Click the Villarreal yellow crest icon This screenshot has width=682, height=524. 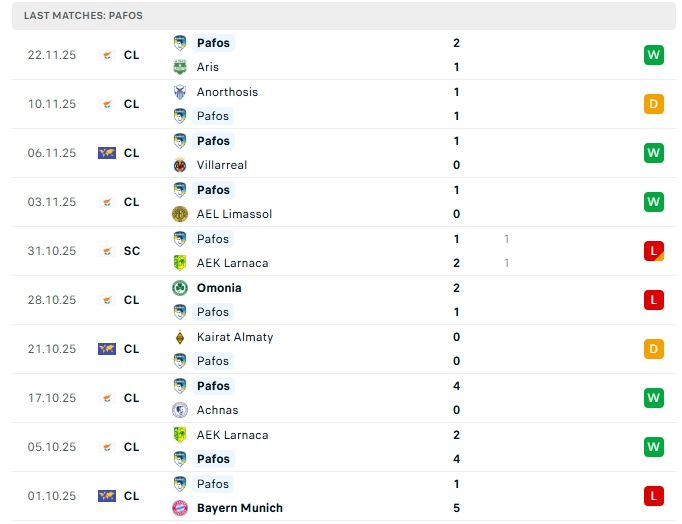[180, 165]
